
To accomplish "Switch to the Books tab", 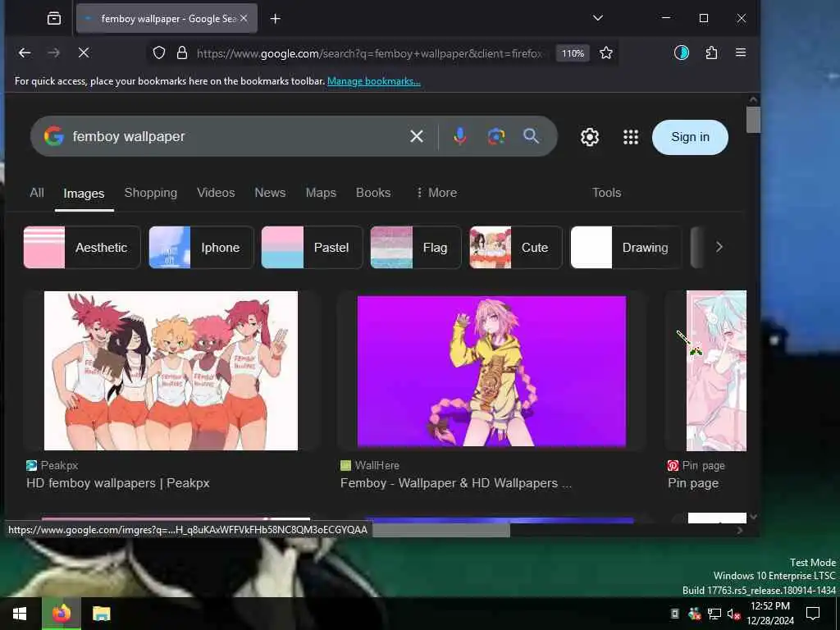I will pyautogui.click(x=373, y=193).
